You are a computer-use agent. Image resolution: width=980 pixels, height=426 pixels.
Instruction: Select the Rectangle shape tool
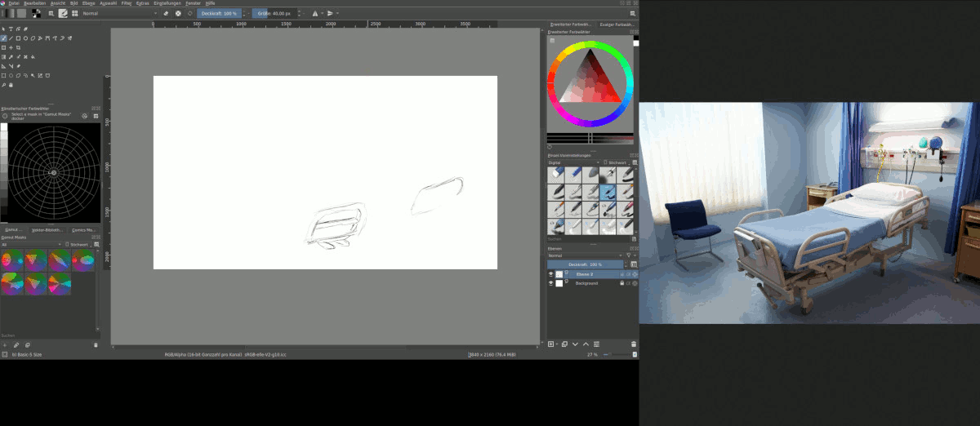(18, 38)
